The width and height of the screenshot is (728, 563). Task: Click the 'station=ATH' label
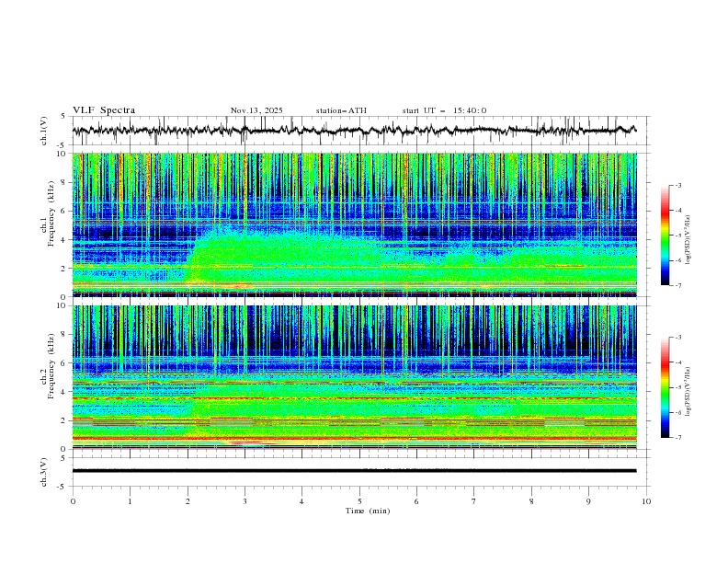point(341,110)
